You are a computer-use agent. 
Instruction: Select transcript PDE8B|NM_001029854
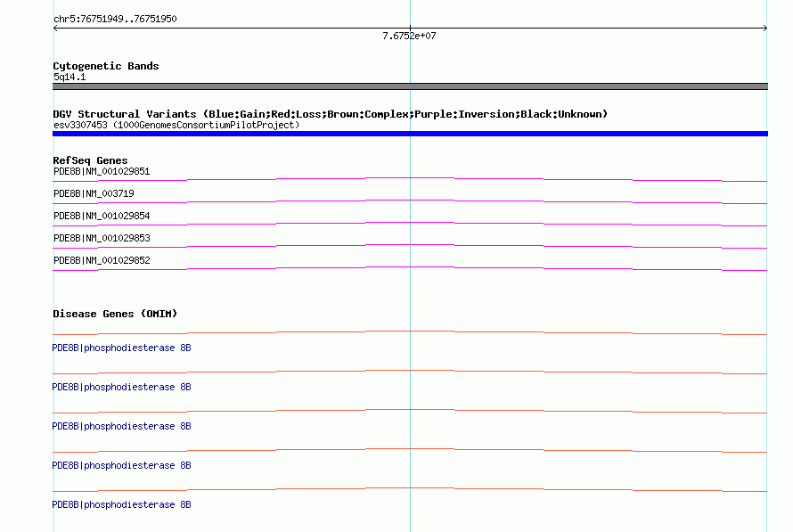102,216
